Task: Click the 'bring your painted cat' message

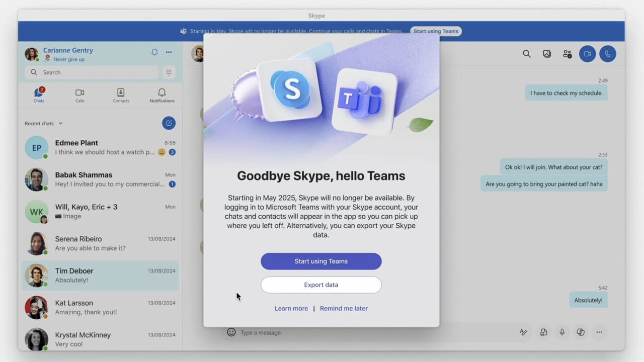Action: [x=544, y=184]
